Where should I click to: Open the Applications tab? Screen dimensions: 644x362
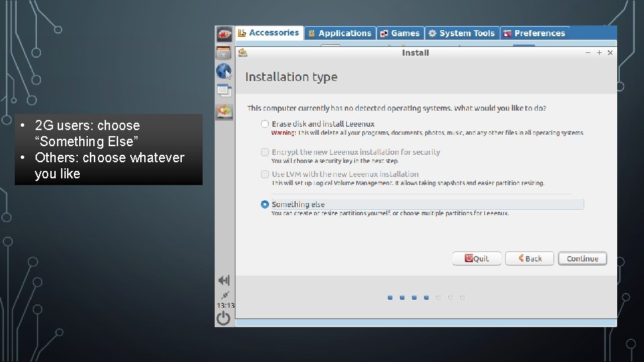(x=340, y=34)
